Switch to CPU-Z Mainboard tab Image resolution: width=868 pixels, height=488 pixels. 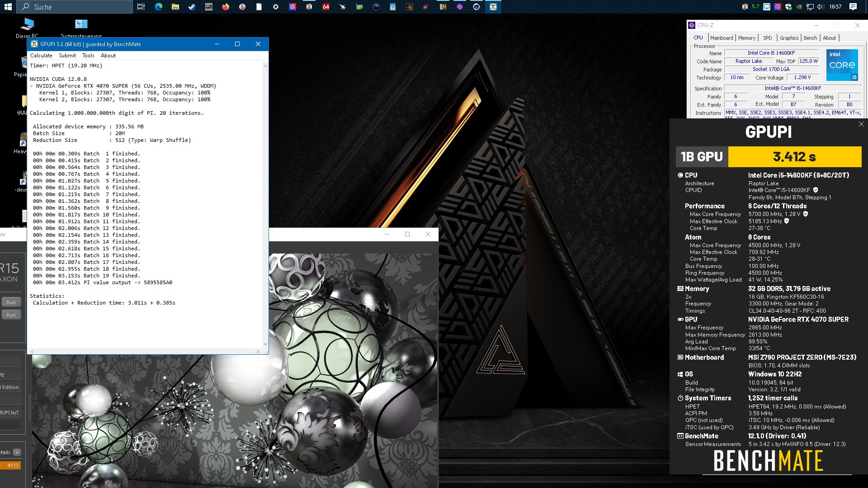pos(722,38)
